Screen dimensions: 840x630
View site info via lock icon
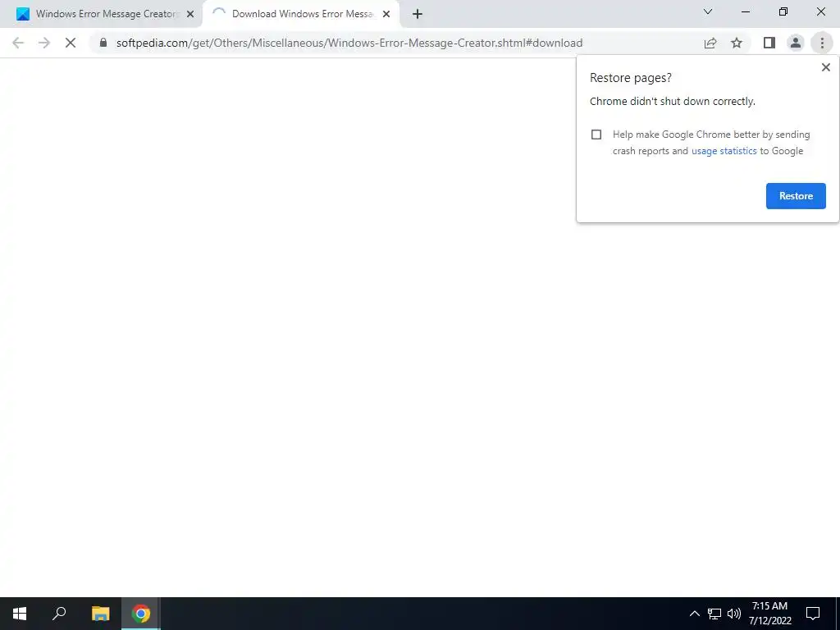click(x=103, y=43)
